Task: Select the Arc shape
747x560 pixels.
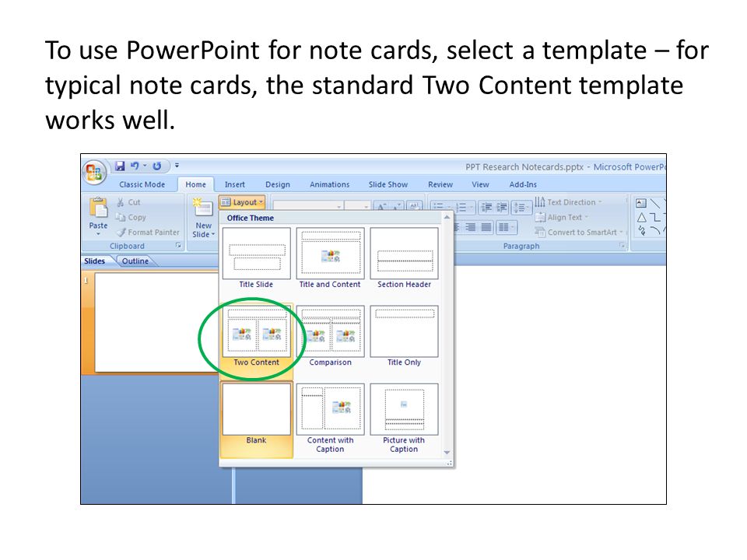Action: (x=655, y=232)
